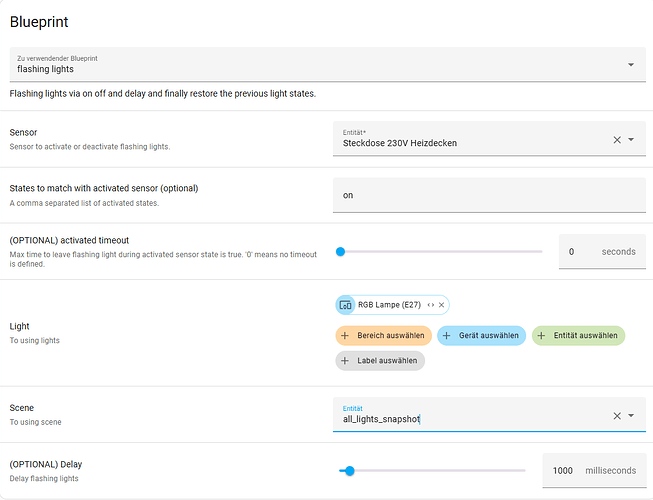
Task: Click the activated timeout slider handle
Action: pyautogui.click(x=340, y=252)
